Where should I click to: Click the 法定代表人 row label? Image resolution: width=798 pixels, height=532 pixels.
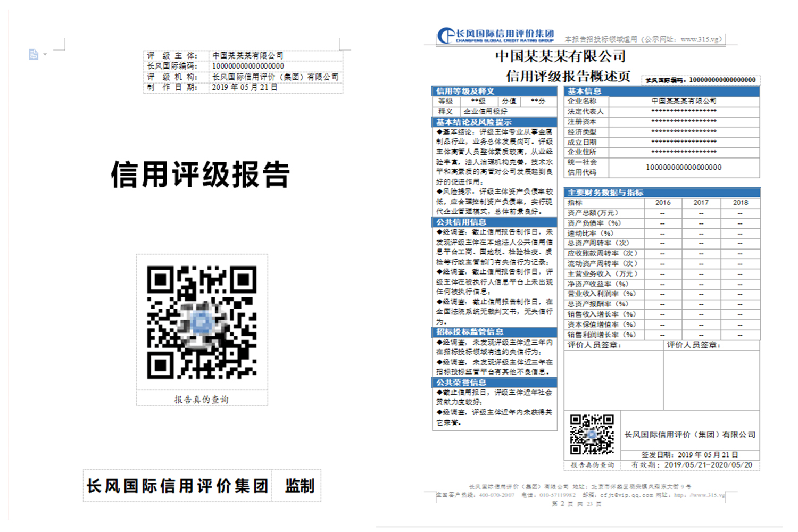(586, 111)
